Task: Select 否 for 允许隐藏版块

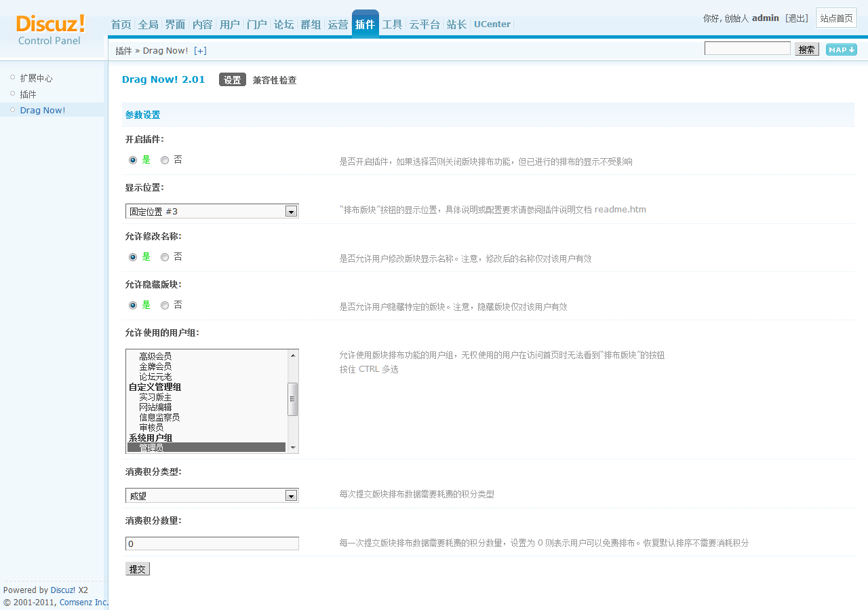Action: click(x=165, y=305)
